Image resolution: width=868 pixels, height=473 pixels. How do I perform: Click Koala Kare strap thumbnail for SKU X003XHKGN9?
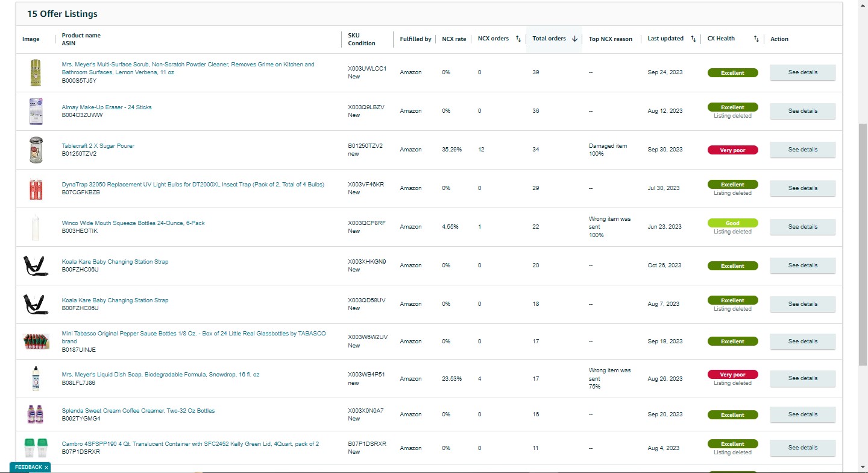(x=36, y=265)
